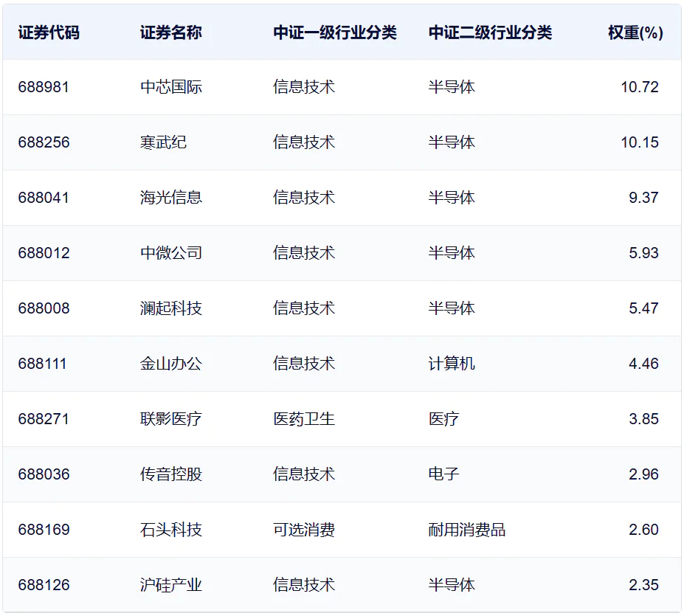Screen dimensions: 684x616
Task: Open the 中芯国际 stock name
Action: click(x=171, y=87)
